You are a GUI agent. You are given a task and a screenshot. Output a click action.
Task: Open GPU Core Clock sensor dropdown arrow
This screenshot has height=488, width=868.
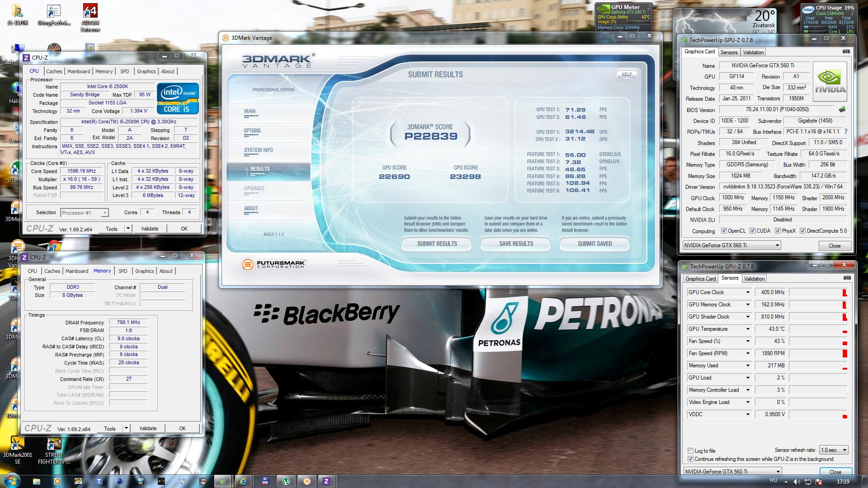tap(748, 292)
